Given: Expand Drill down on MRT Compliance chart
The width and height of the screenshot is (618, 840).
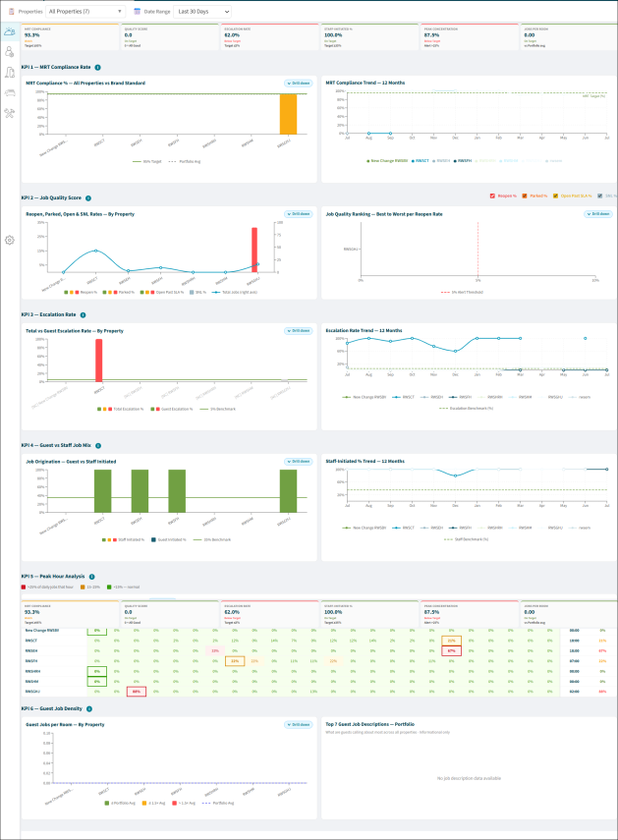Looking at the screenshot, I should click(299, 84).
